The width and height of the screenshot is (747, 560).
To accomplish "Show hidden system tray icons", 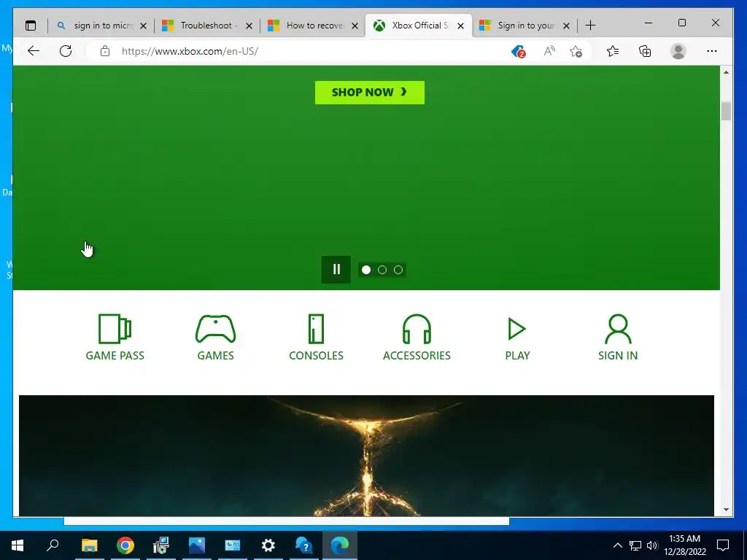I will 617,545.
